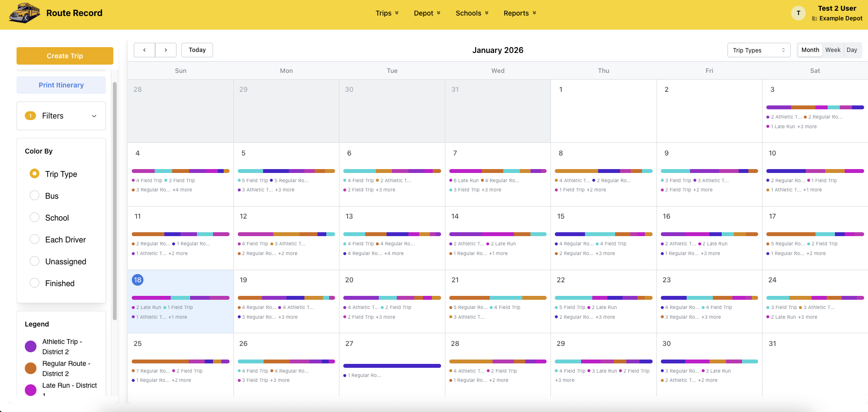The image size is (868, 412).
Task: Click the Create Trip button
Action: 65,56
